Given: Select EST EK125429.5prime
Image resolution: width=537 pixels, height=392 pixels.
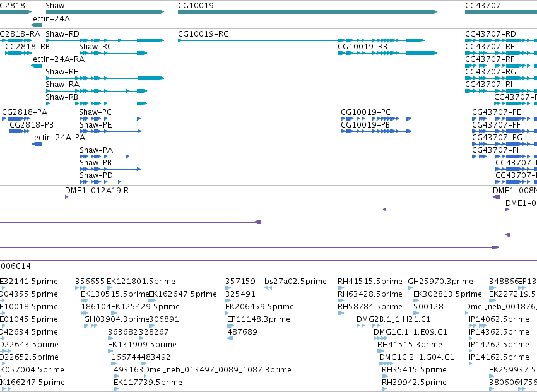Looking at the screenshot, I should (145, 307).
